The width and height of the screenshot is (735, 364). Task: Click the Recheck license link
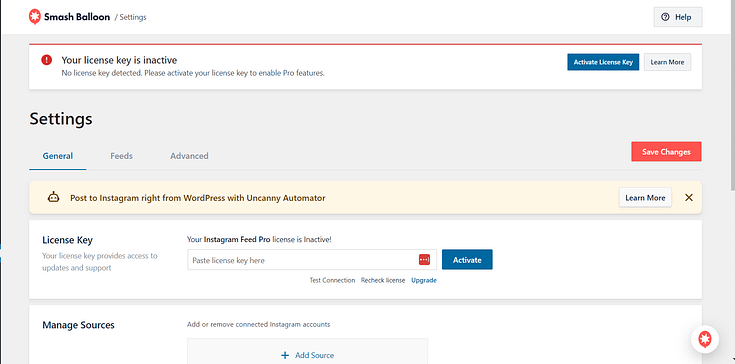click(383, 280)
